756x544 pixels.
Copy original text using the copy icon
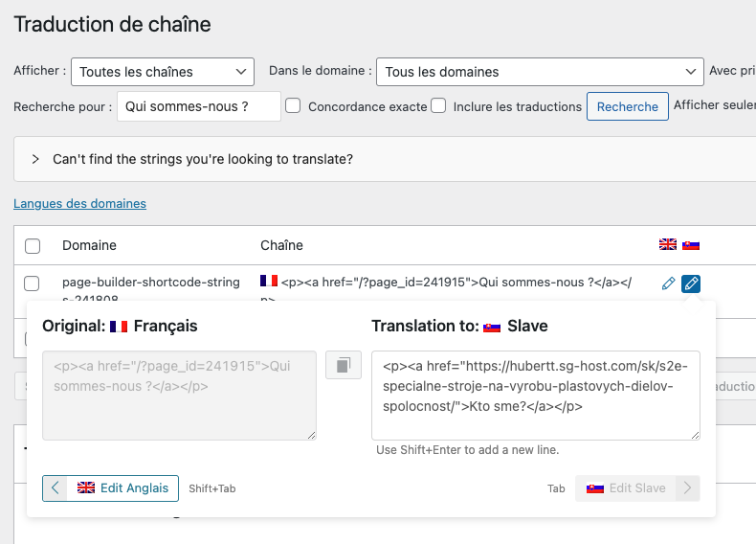click(x=344, y=365)
